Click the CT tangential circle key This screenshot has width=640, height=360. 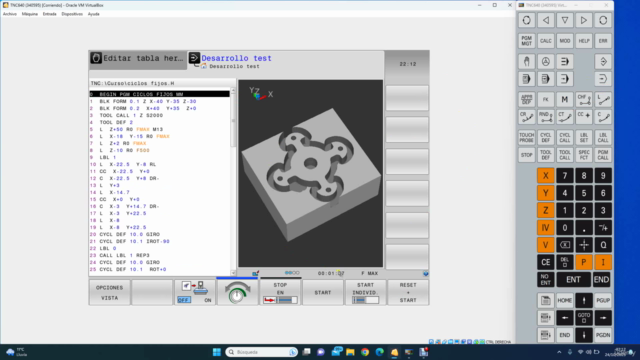[x=565, y=117]
